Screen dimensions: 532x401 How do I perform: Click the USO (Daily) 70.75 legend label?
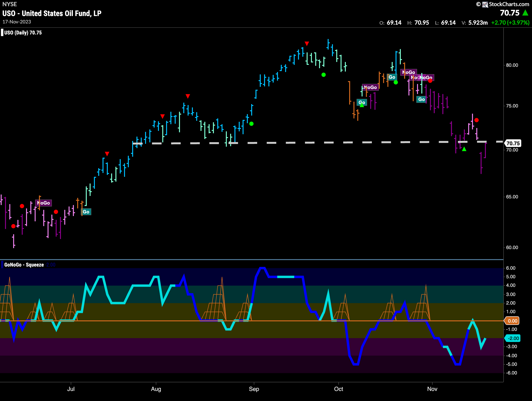tap(23, 33)
